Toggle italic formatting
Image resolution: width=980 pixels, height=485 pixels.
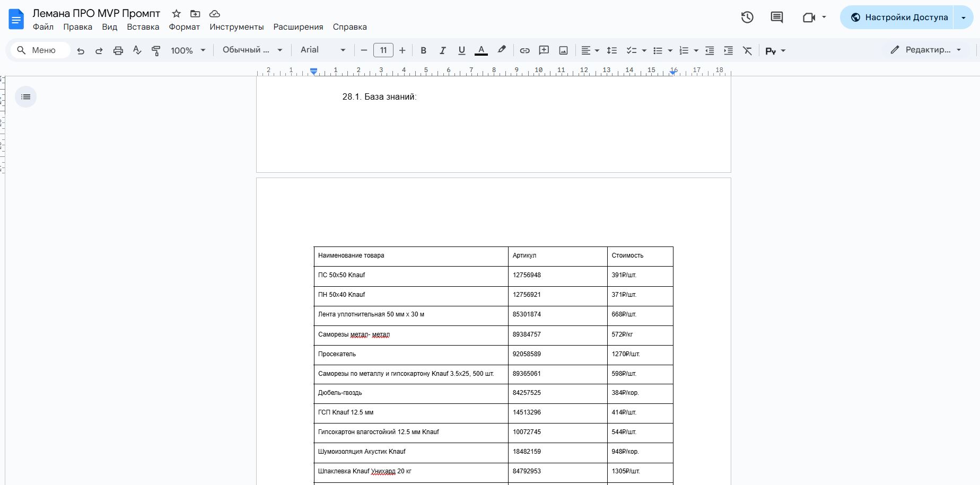[x=442, y=50]
